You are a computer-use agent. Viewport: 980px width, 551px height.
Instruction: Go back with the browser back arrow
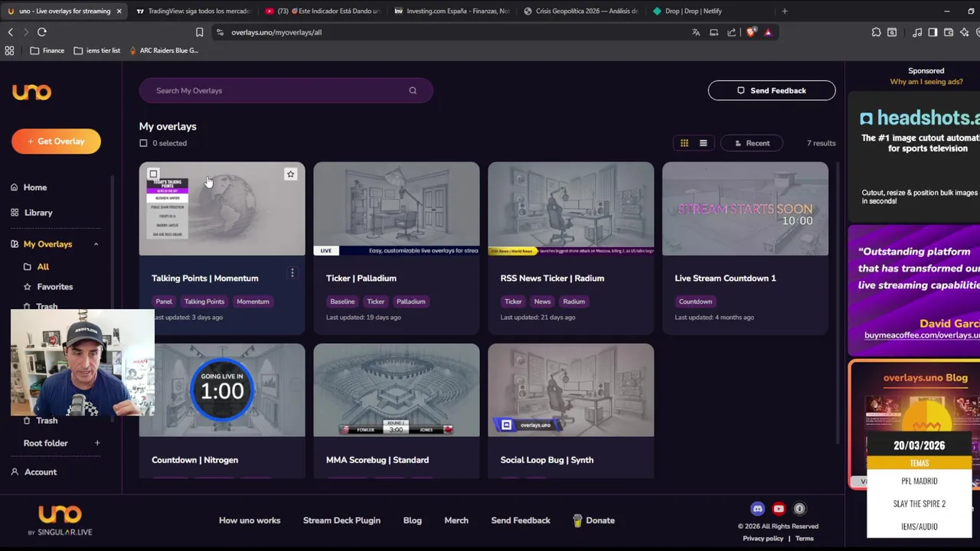click(10, 32)
